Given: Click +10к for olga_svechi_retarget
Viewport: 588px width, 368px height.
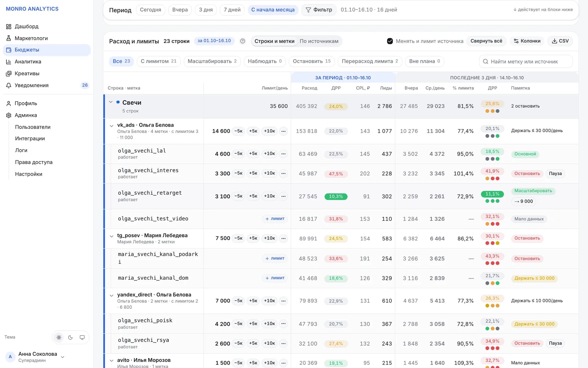Looking at the screenshot, I should [269, 196].
